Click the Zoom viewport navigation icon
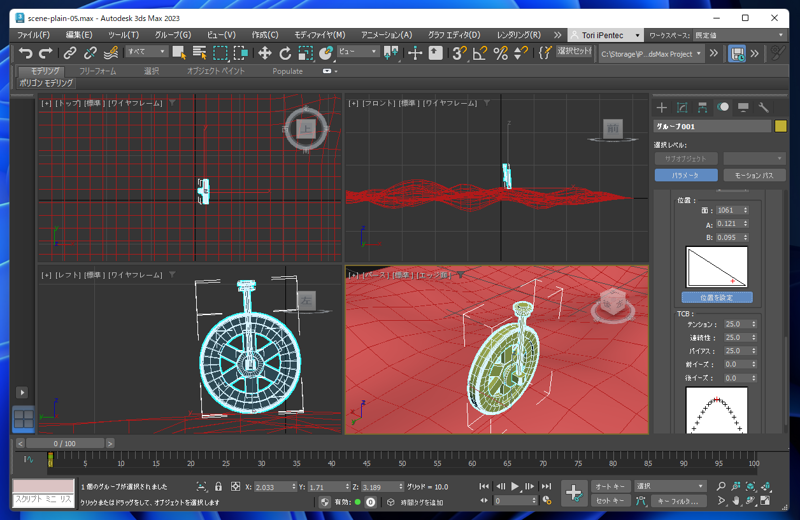The width and height of the screenshot is (800, 520). (721, 486)
